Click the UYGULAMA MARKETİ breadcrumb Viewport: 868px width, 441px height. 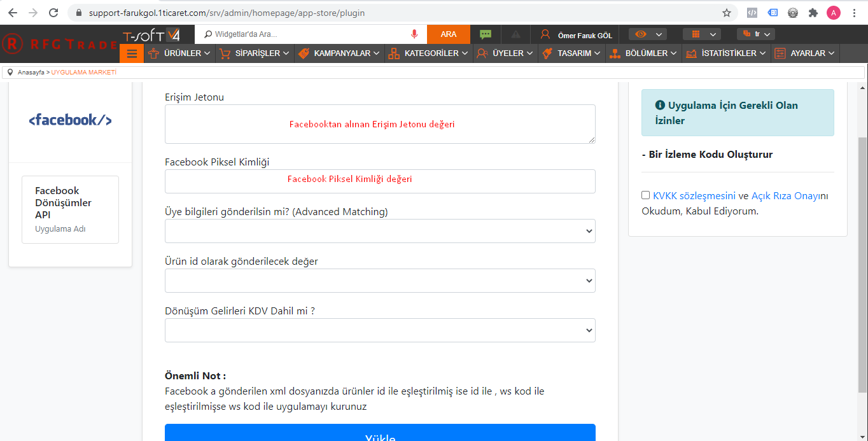click(x=84, y=73)
